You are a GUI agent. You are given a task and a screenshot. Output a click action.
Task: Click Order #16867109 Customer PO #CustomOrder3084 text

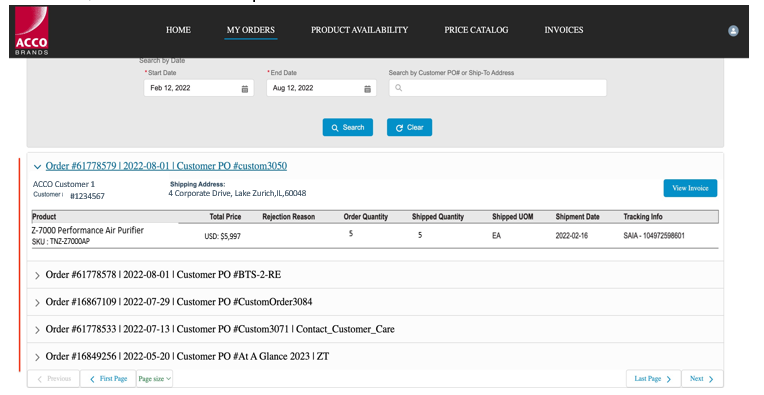point(179,302)
